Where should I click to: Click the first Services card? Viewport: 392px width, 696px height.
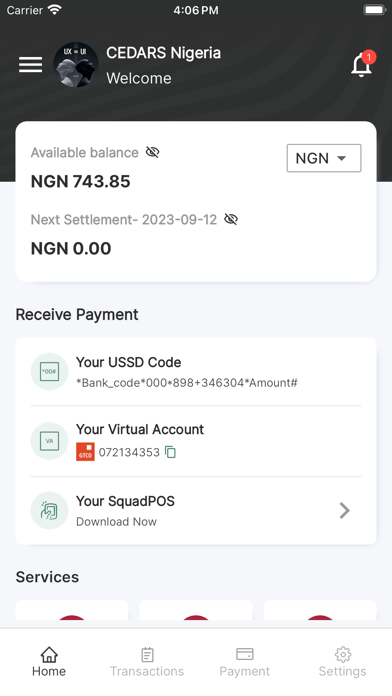coord(72,611)
